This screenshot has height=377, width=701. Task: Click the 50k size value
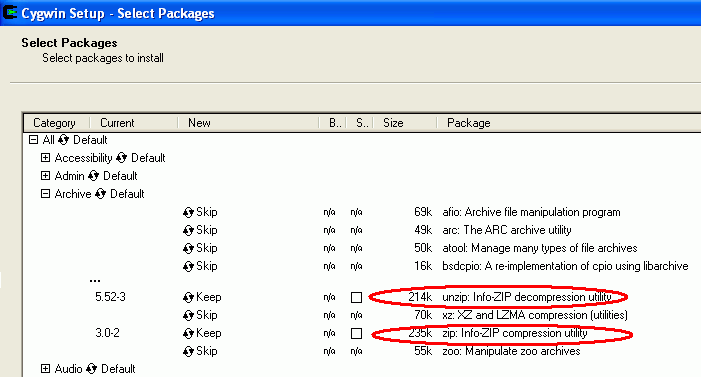coord(423,248)
